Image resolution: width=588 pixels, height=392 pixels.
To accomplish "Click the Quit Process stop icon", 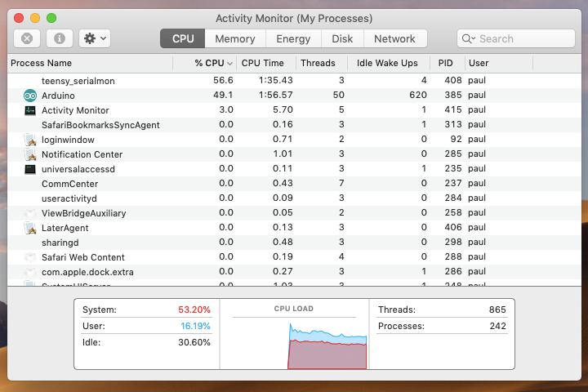I will [x=27, y=38].
